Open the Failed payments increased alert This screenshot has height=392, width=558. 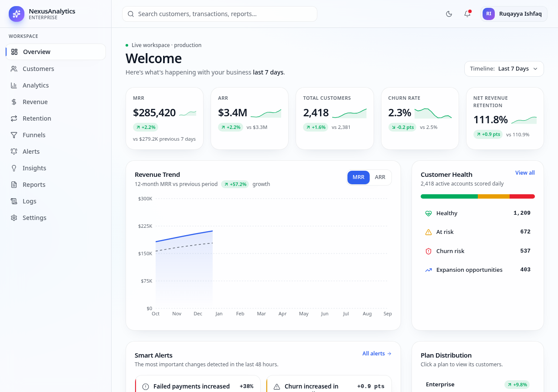click(197, 384)
